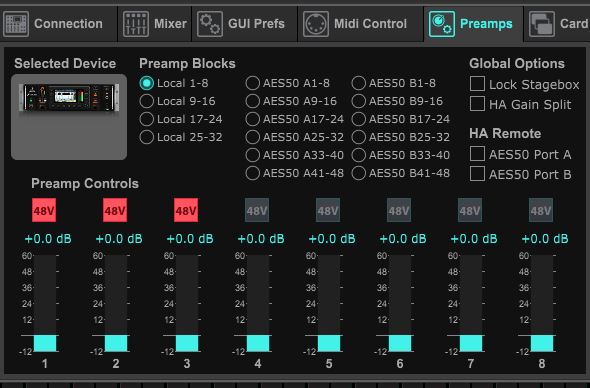The width and height of the screenshot is (590, 388).
Task: Select AES50 B25-32 preamp block
Action: (x=359, y=137)
